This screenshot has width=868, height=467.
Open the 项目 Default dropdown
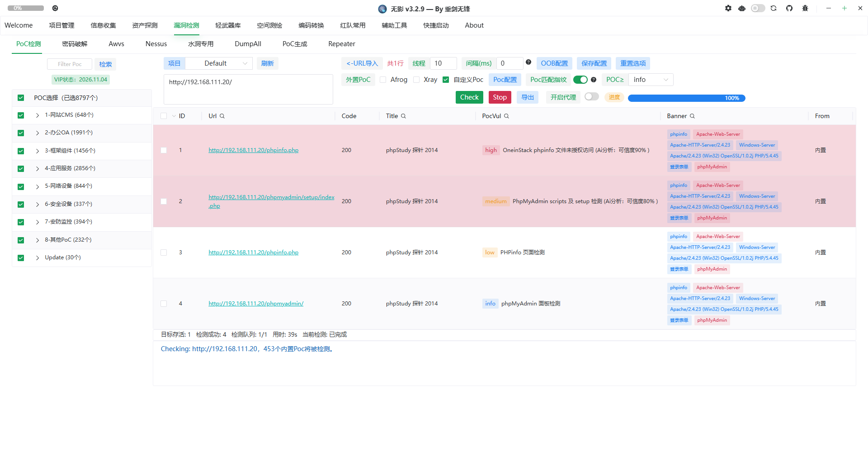click(219, 63)
